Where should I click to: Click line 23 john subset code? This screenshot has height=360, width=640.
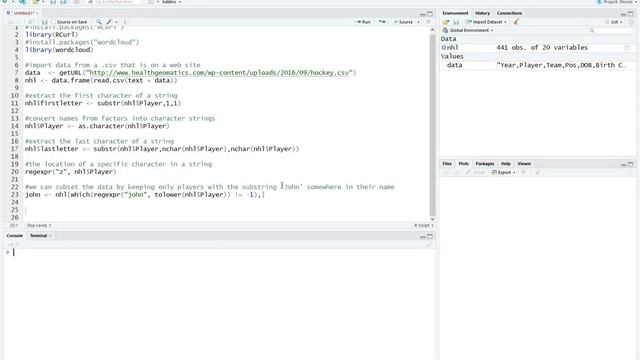click(x=145, y=195)
